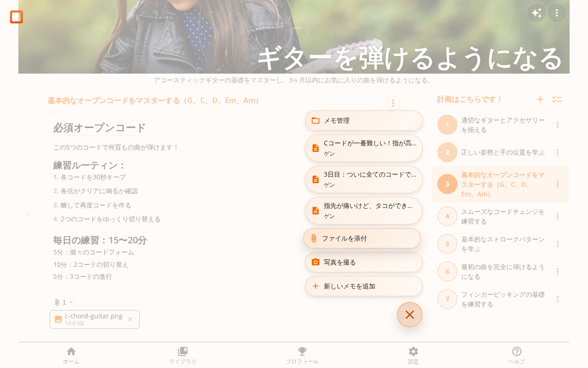Click the checklist icon in plan header

[x=557, y=99]
